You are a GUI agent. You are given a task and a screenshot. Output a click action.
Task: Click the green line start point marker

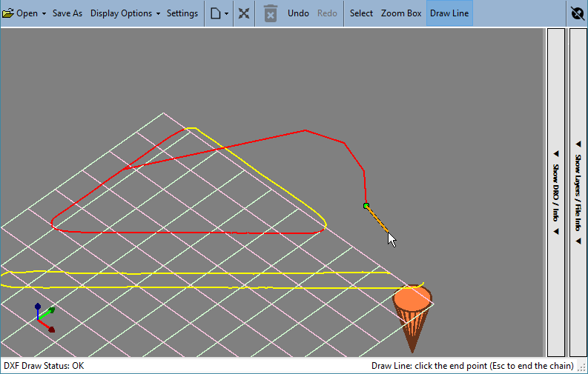click(x=366, y=206)
